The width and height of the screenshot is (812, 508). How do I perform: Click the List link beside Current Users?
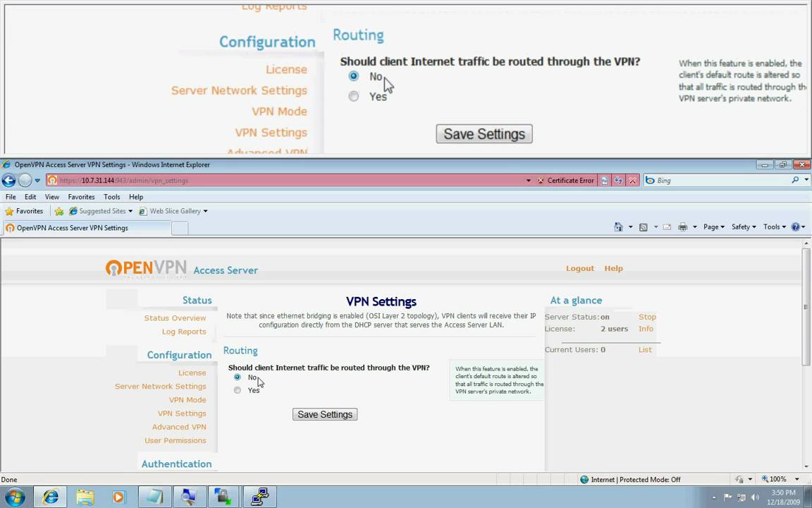(x=645, y=349)
